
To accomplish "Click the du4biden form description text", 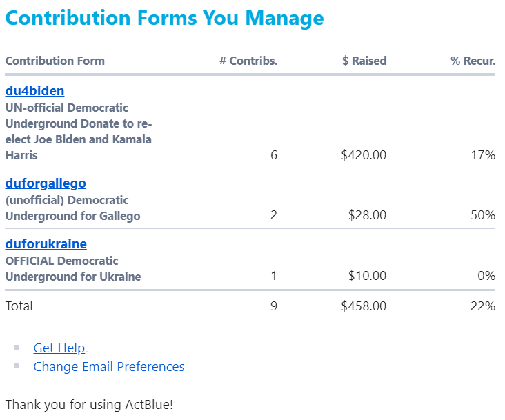I will point(78,132).
